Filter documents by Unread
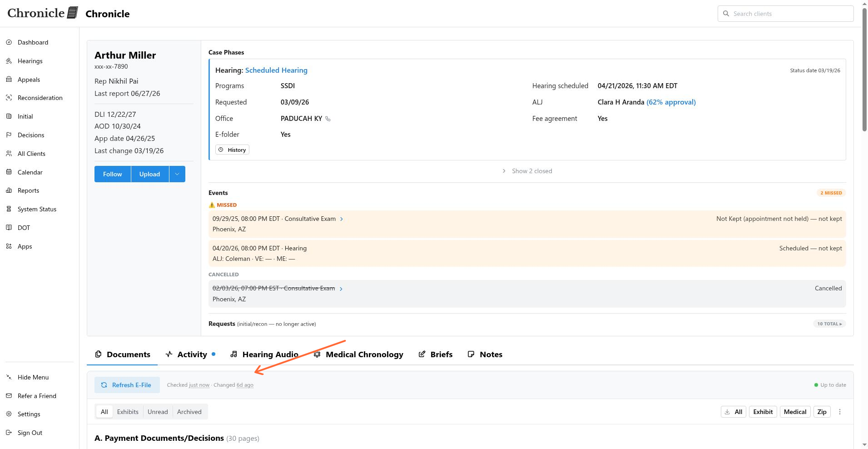868x449 pixels. (x=158, y=412)
